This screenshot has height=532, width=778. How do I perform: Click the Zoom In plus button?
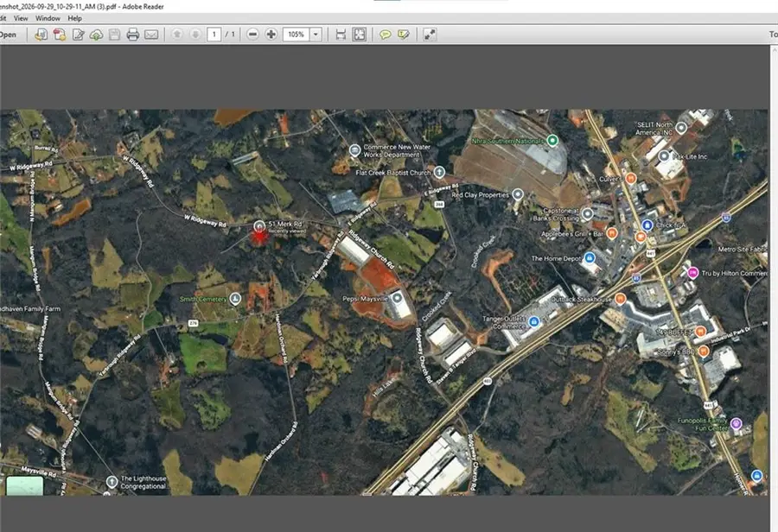[271, 35]
